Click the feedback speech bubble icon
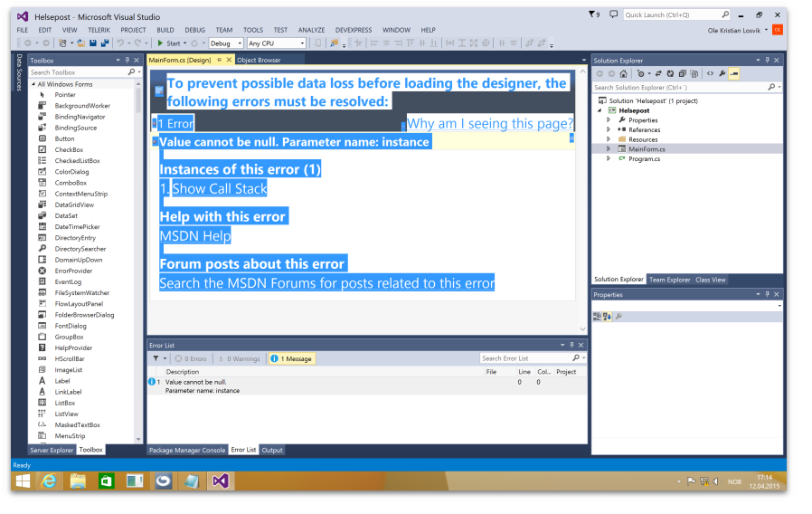 point(613,14)
